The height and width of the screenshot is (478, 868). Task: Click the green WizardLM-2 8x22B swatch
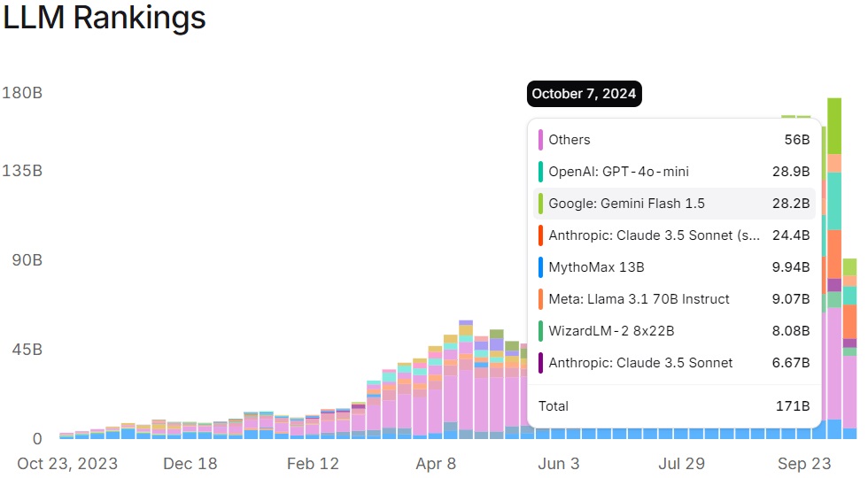tap(540, 331)
